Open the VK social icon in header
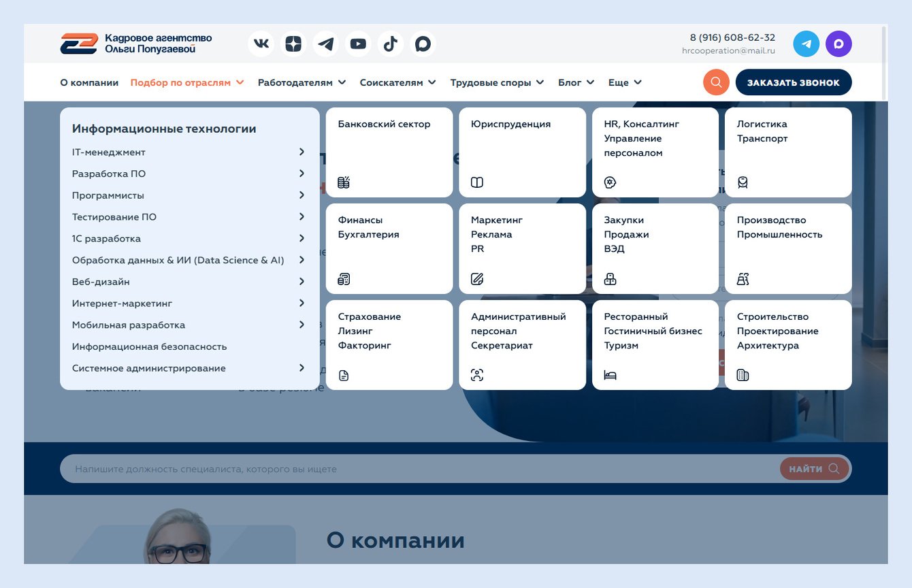The width and height of the screenshot is (912, 588). (261, 44)
